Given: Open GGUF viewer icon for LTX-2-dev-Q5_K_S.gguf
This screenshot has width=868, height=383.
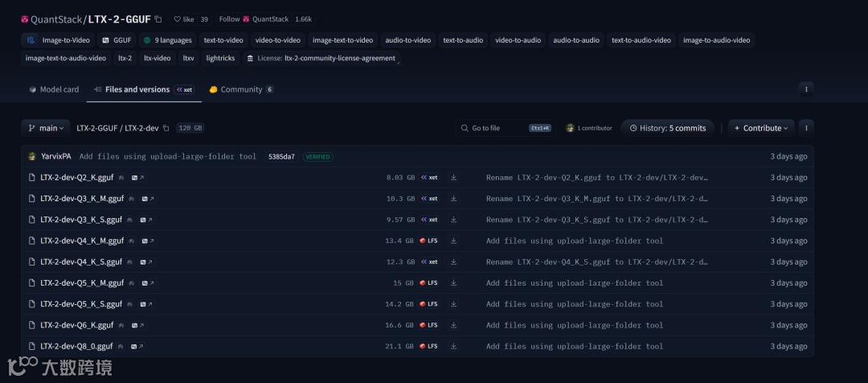Looking at the screenshot, I should 146,303.
